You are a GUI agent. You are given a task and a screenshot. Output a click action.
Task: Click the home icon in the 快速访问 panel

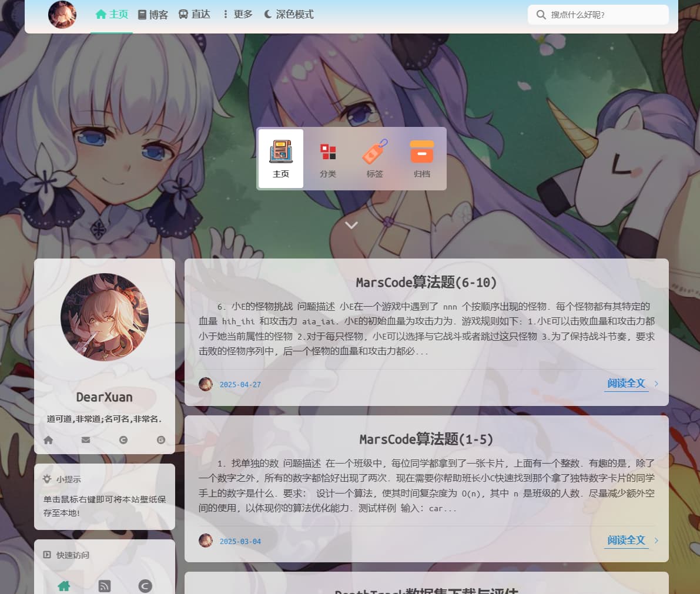click(x=63, y=586)
